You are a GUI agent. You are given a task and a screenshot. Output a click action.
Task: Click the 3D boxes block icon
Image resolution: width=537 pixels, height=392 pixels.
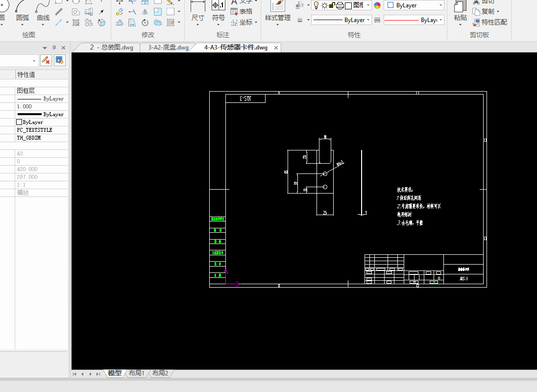(x=158, y=23)
